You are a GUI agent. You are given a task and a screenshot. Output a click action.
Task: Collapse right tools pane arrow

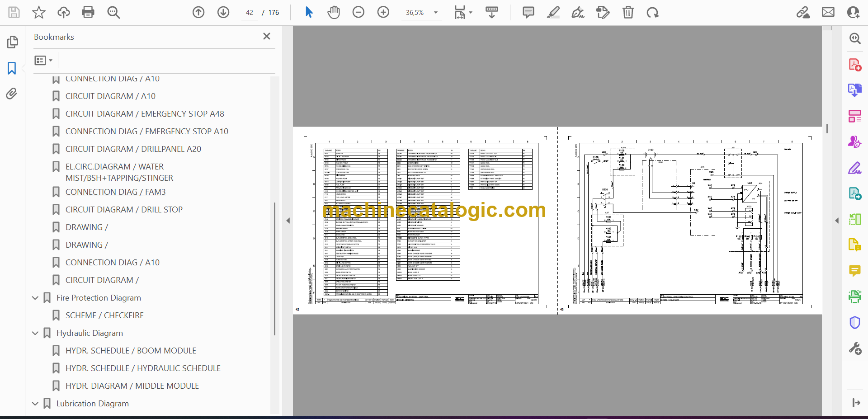(x=837, y=221)
